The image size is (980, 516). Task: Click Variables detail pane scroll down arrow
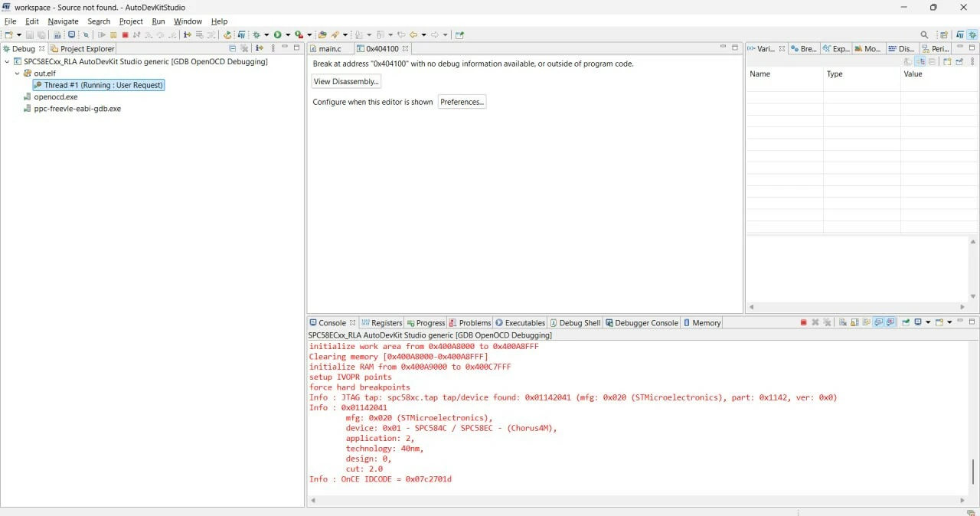(x=973, y=296)
